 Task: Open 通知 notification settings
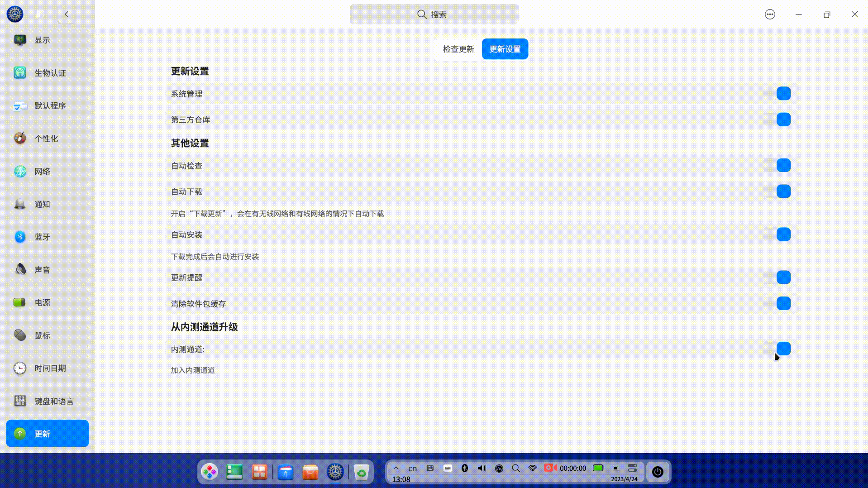47,204
